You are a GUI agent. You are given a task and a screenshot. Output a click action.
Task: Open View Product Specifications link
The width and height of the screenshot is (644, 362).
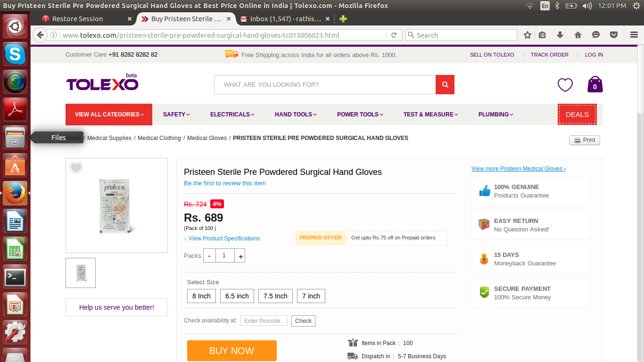click(224, 239)
